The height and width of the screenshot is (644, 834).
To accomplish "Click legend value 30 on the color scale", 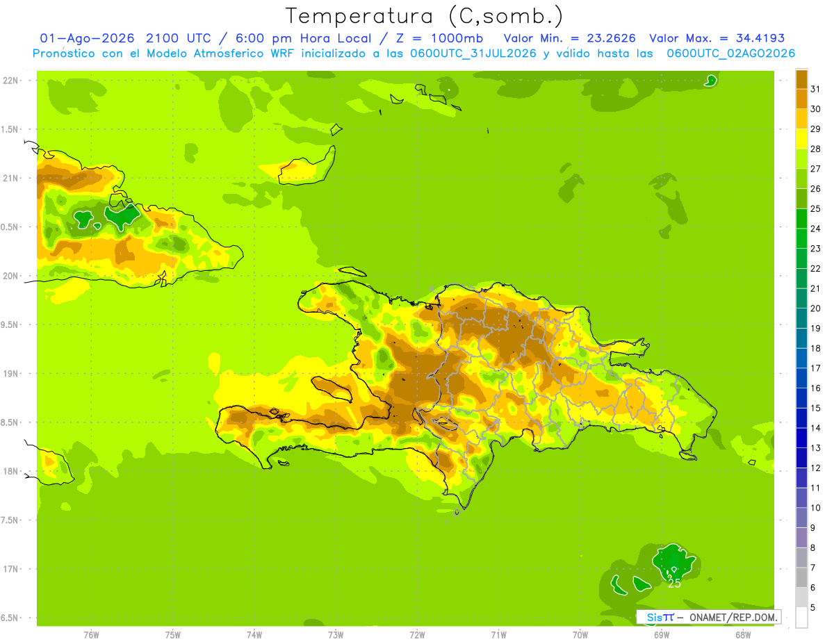I will pos(816,109).
